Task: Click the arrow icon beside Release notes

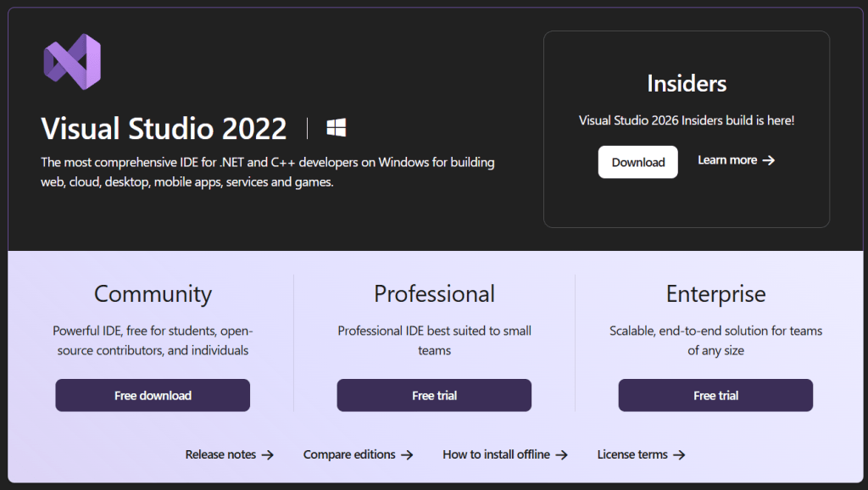Action: click(x=269, y=454)
